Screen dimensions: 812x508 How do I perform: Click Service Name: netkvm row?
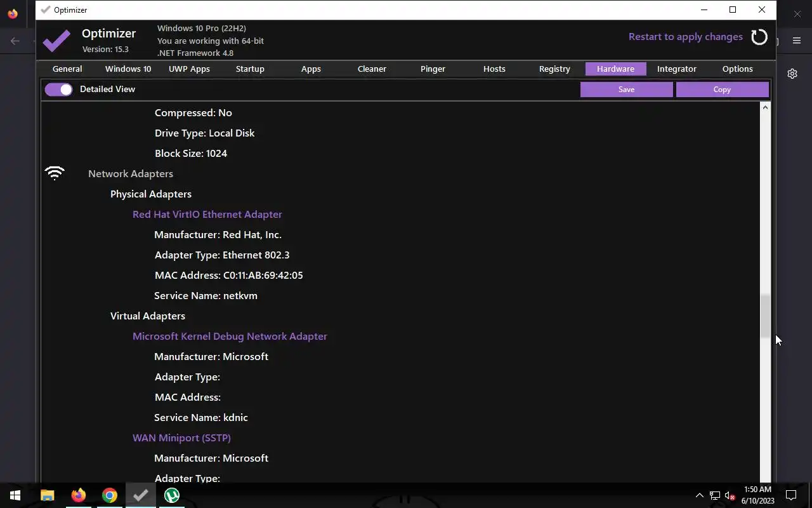click(x=206, y=295)
